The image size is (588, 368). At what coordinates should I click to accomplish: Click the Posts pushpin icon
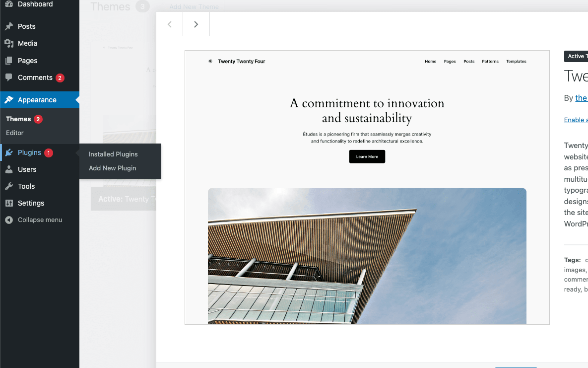pyautogui.click(x=9, y=26)
